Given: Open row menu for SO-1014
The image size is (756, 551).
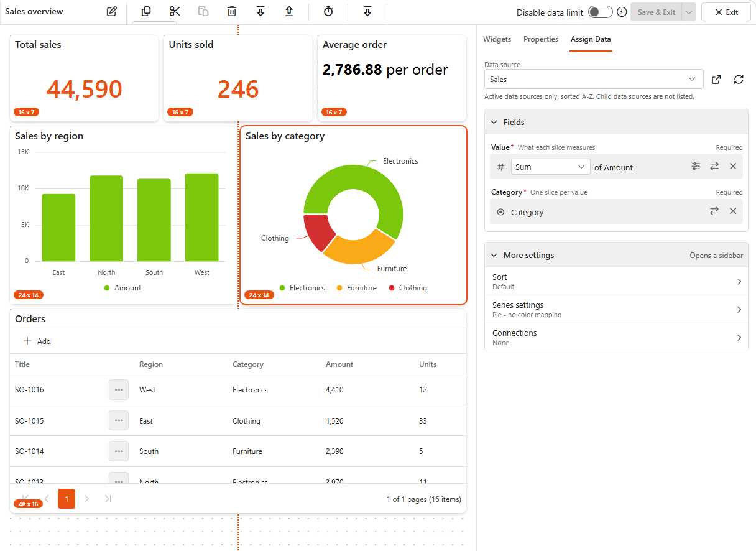Looking at the screenshot, I should click(119, 451).
